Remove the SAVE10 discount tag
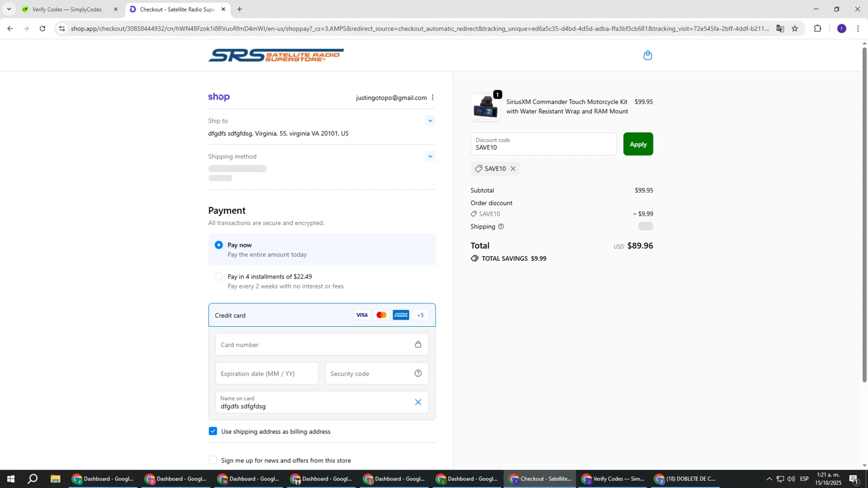The width and height of the screenshot is (868, 488). pyautogui.click(x=513, y=169)
